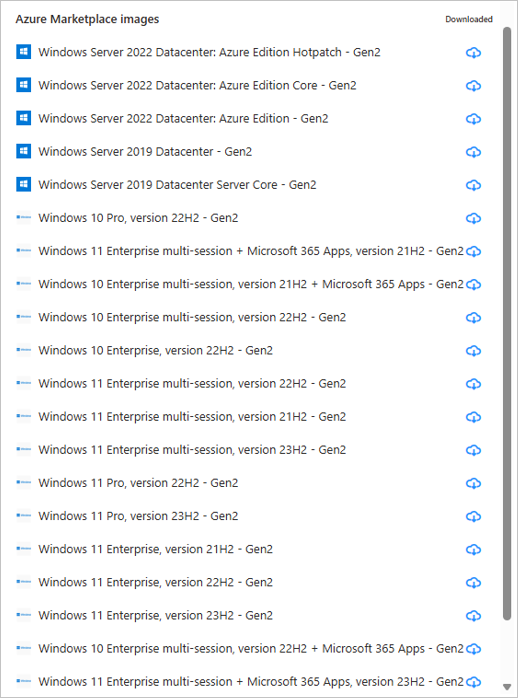
Task: Download Windows 10 Enterprise, version 22H2 image
Action: [473, 350]
